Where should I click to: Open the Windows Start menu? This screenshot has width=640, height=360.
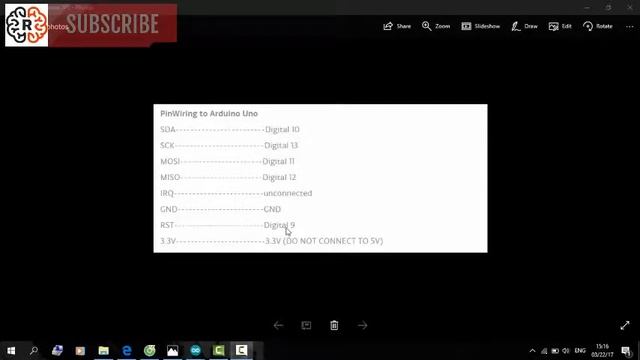point(11,351)
